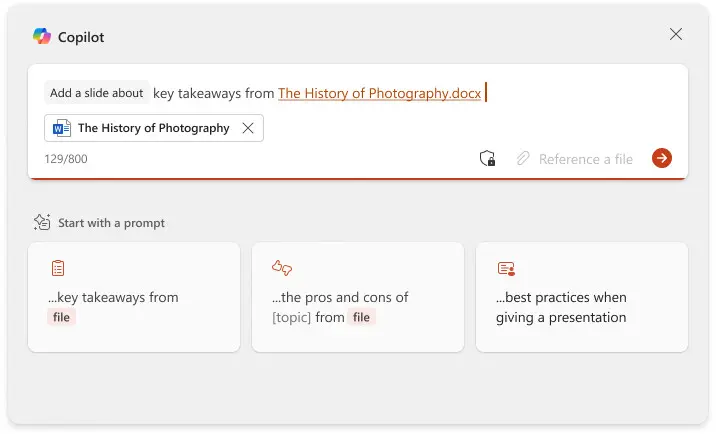716x436 pixels.
Task: Click the shield lock protection icon
Action: (x=488, y=158)
